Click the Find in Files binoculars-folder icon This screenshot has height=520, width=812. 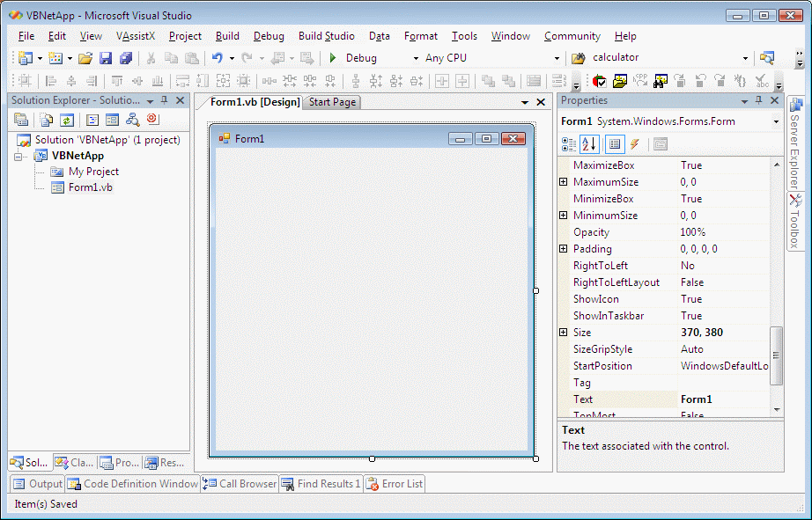[x=578, y=58]
